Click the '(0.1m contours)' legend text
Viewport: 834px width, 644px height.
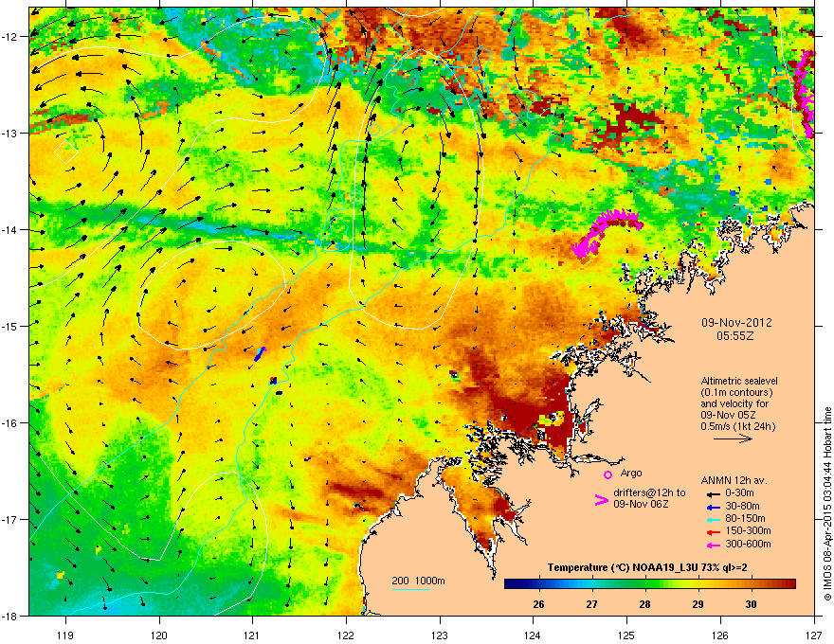pyautogui.click(x=736, y=392)
